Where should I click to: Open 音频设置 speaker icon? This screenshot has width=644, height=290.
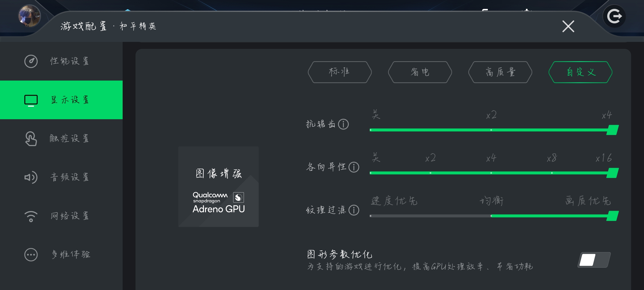(x=31, y=177)
